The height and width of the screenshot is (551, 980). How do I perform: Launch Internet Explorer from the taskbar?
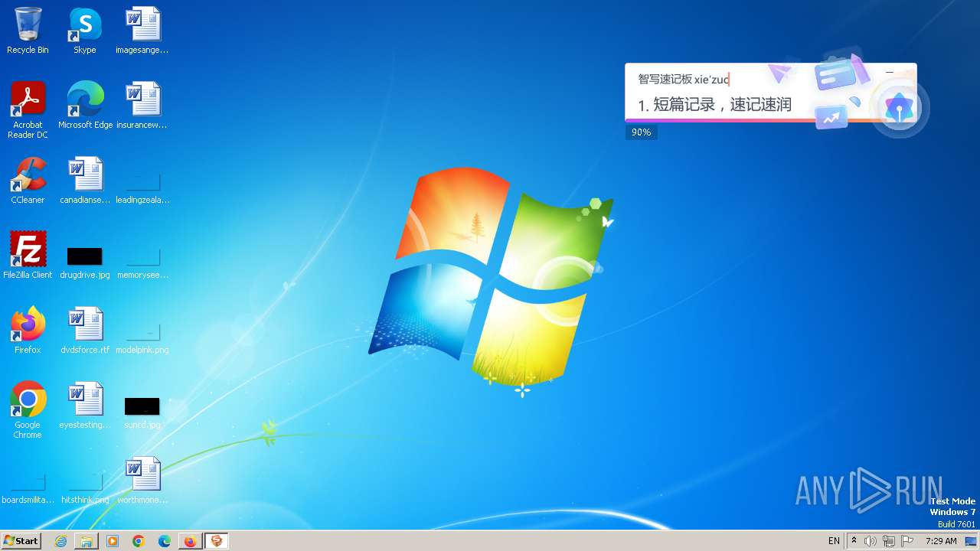tap(60, 541)
